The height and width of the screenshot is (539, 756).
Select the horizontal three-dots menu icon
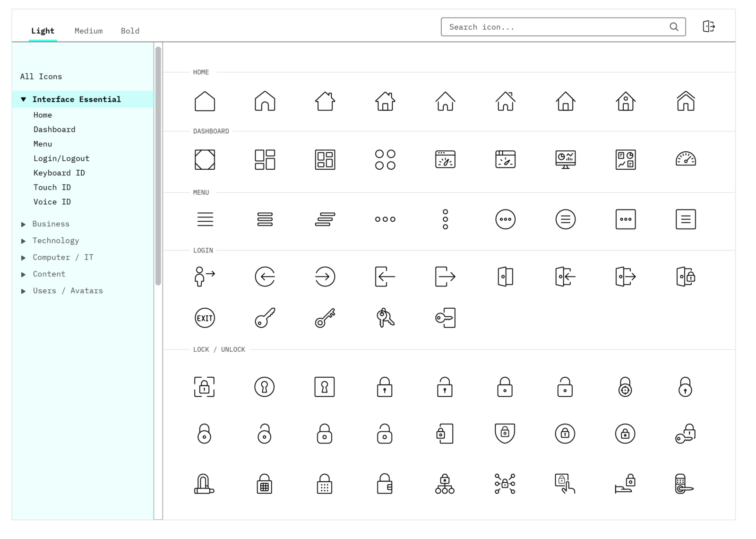385,219
